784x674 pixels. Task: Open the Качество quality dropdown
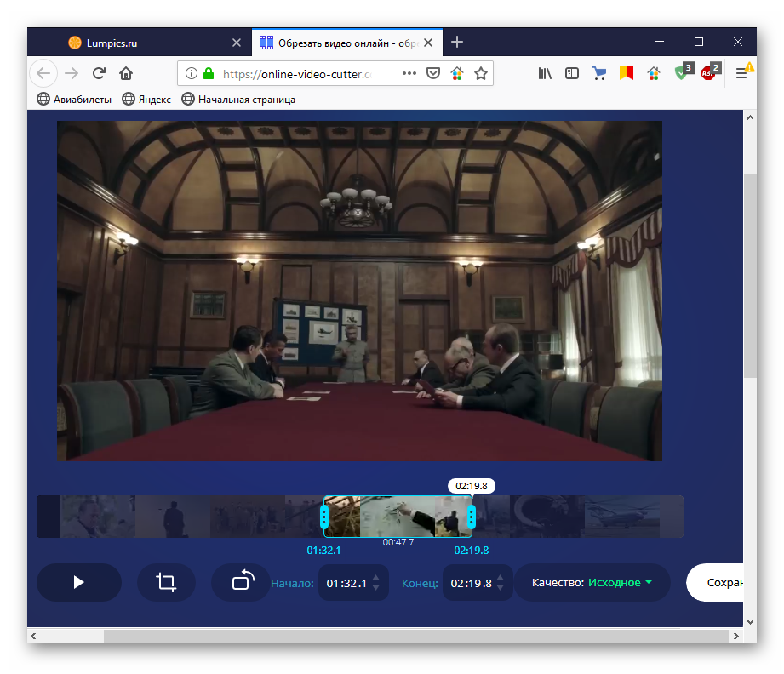pos(592,583)
